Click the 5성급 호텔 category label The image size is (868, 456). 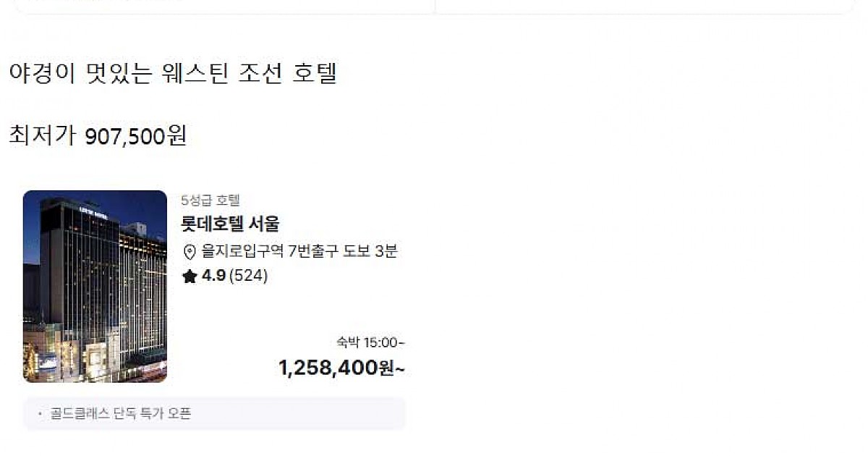[x=210, y=200]
